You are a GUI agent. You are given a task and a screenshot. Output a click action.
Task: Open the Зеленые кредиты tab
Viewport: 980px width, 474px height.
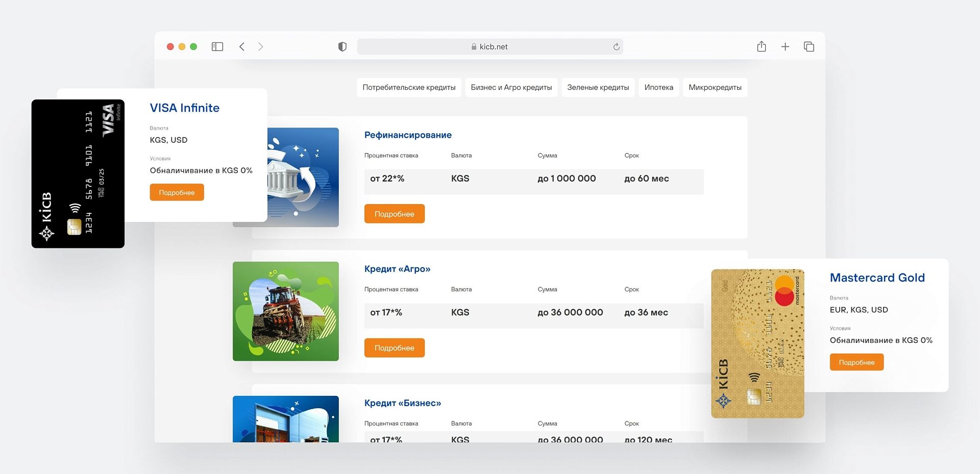(x=598, y=87)
